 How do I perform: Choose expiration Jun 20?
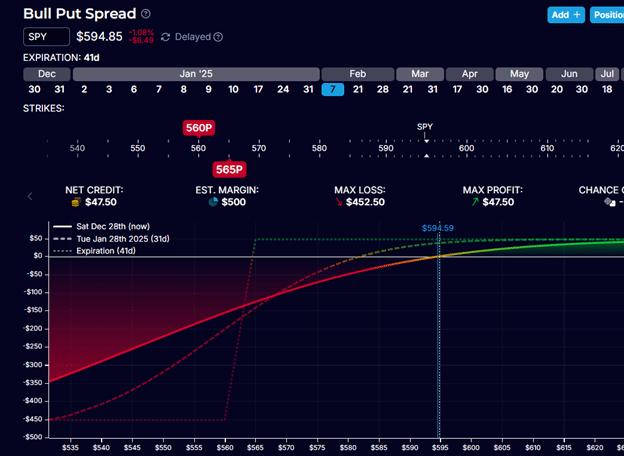[x=557, y=89]
